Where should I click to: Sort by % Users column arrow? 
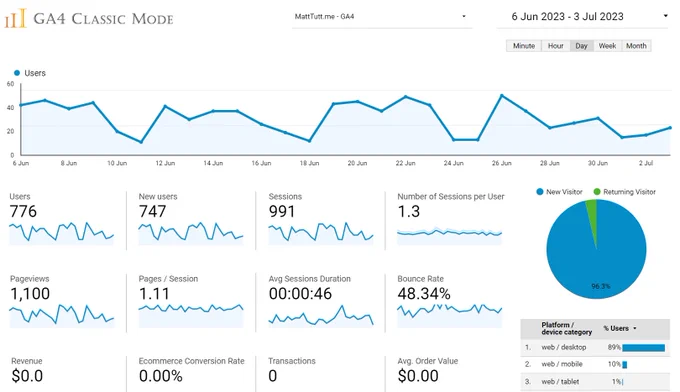[x=635, y=328]
